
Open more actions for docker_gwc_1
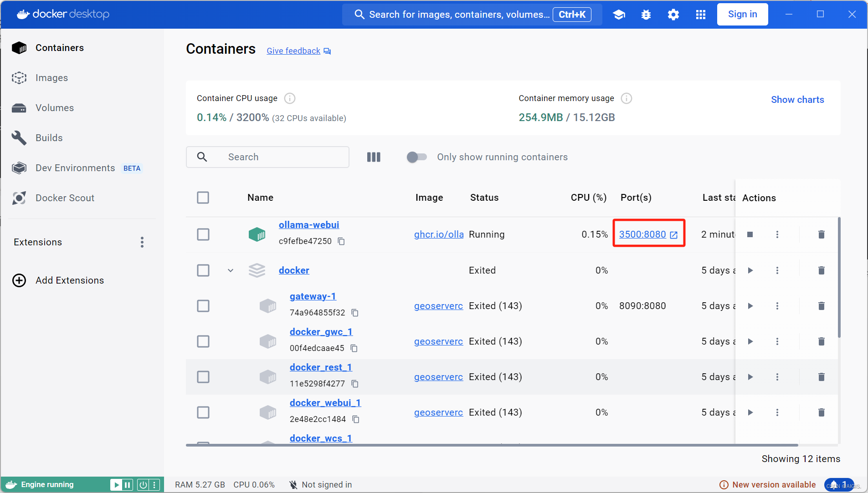pos(777,341)
